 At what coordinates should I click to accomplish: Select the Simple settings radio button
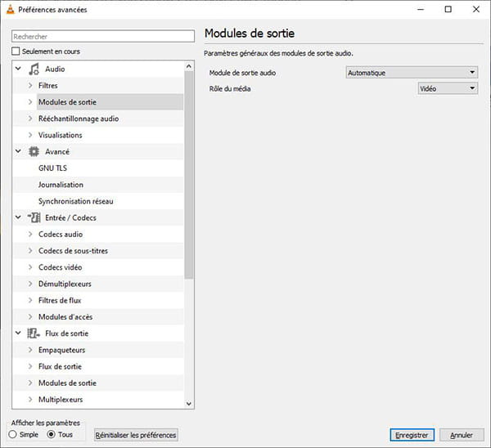(12, 434)
